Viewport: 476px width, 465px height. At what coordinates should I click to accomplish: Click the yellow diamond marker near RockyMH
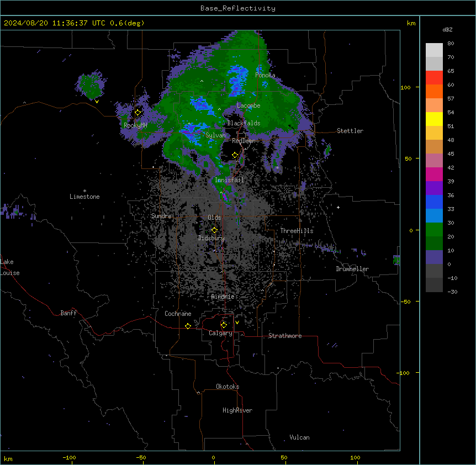(137, 113)
